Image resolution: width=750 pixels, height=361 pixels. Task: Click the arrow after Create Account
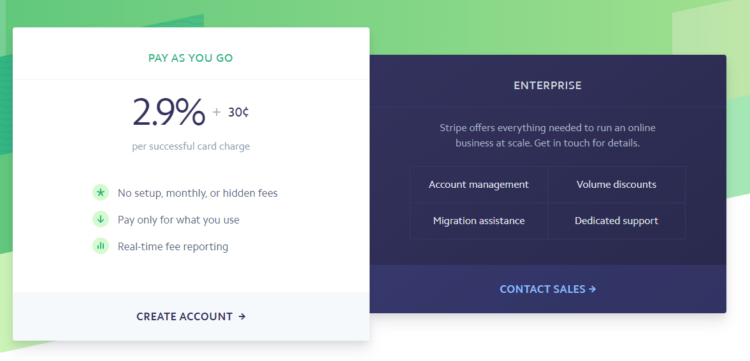point(242,317)
